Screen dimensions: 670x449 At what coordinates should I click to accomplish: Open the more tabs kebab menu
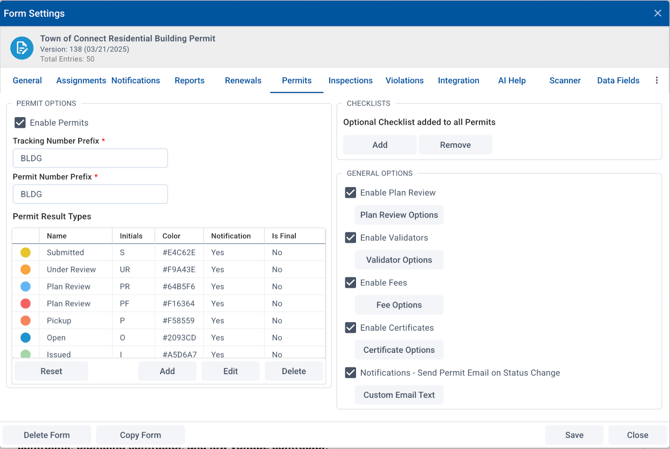(657, 80)
